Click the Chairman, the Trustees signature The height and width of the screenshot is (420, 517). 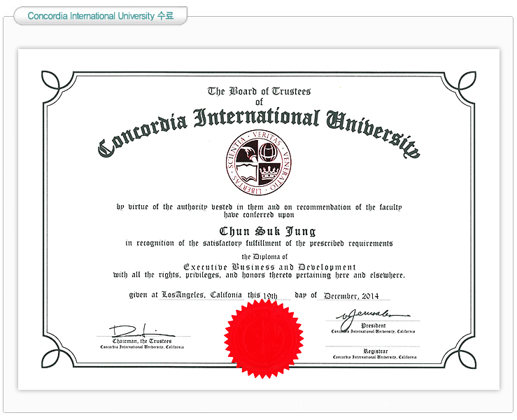pyautogui.click(x=142, y=330)
